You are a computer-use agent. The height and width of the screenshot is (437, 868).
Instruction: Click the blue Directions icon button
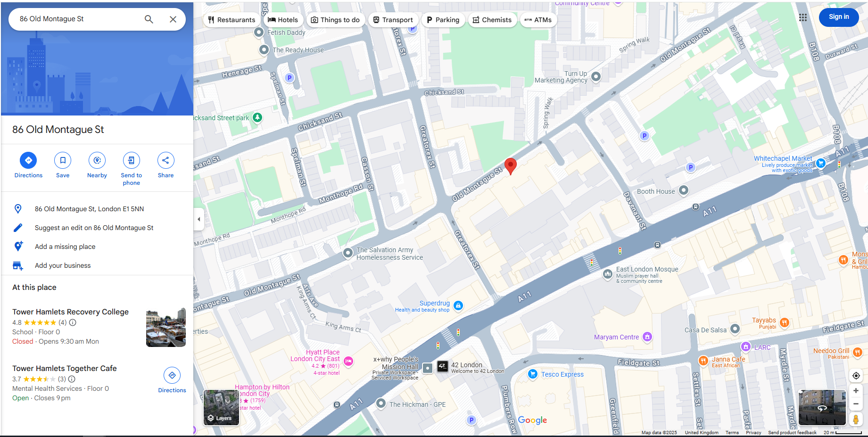28,160
